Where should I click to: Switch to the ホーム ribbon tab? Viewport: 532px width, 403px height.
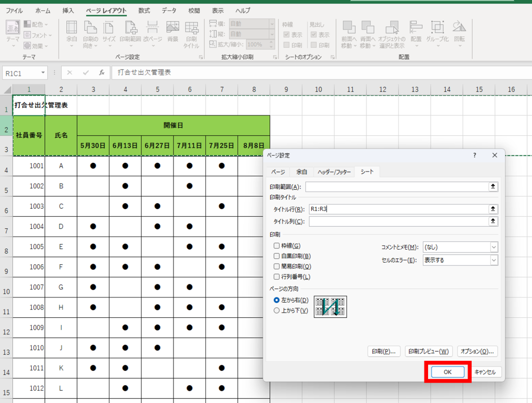[43, 10]
